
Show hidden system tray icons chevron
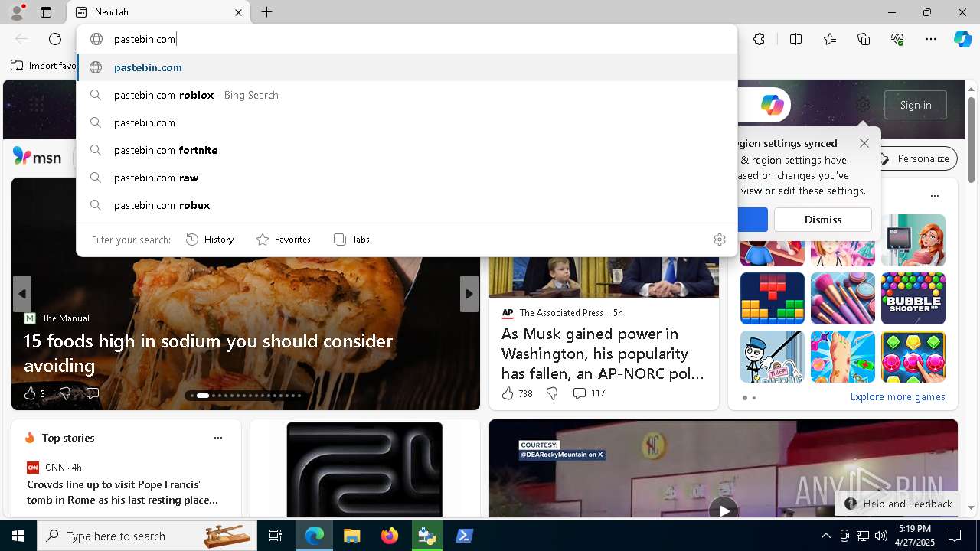click(x=825, y=536)
